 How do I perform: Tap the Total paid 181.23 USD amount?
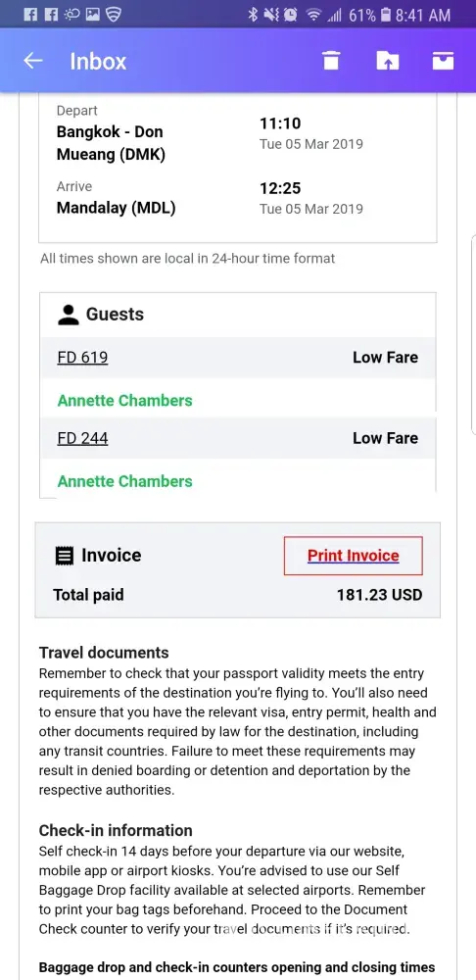click(379, 595)
